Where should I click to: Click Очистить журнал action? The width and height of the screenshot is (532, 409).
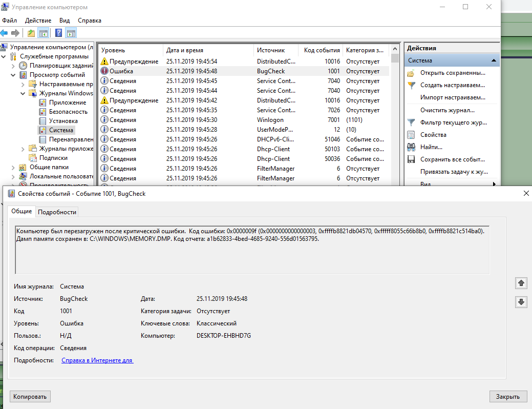click(447, 110)
